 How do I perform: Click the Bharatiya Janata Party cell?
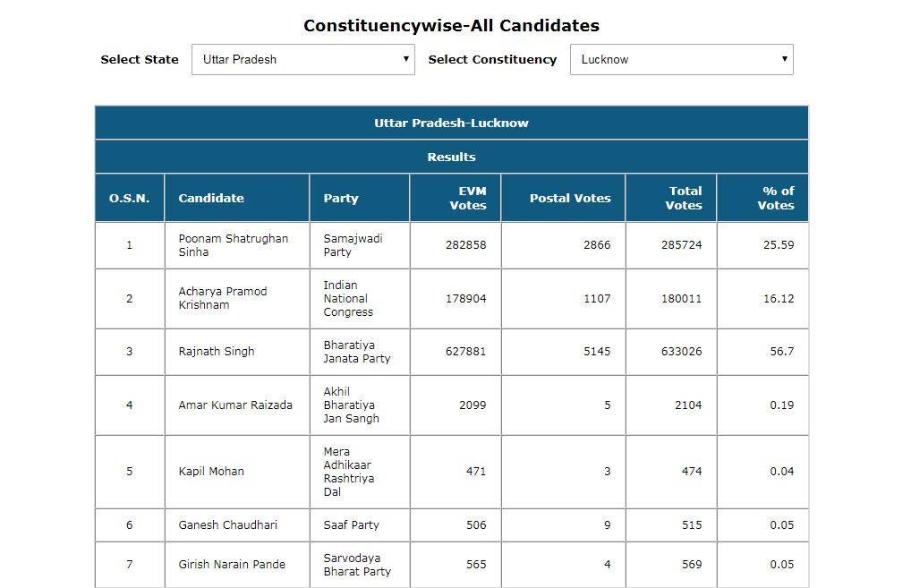point(356,352)
